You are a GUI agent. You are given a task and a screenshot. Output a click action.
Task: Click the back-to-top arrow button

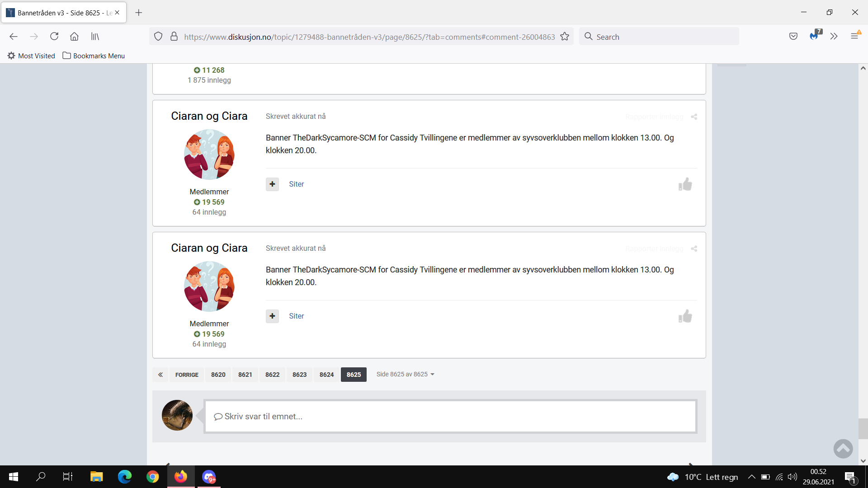pyautogui.click(x=843, y=449)
